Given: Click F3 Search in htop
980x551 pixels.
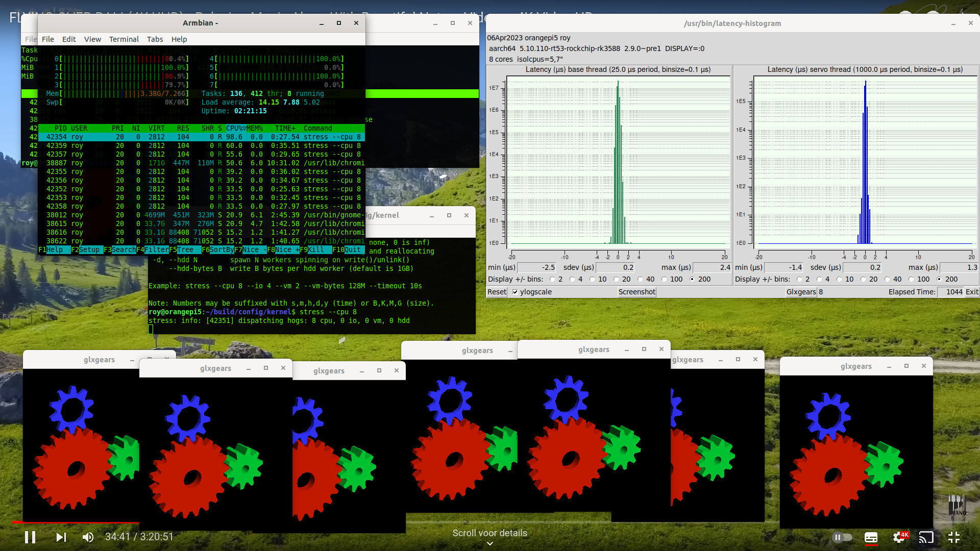Looking at the screenshot, I should click(x=120, y=250).
